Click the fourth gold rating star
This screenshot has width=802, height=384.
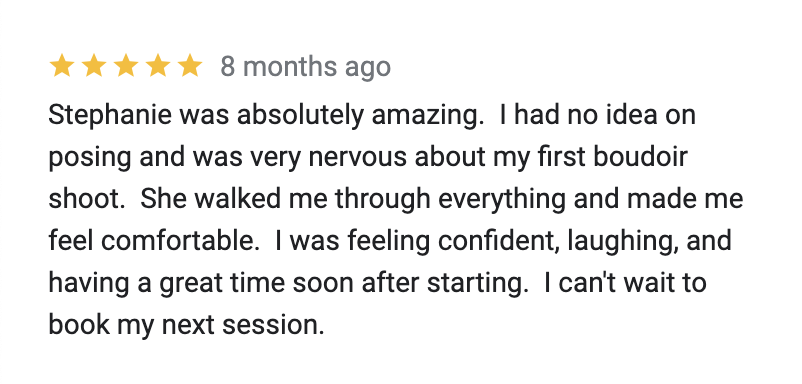coord(158,66)
